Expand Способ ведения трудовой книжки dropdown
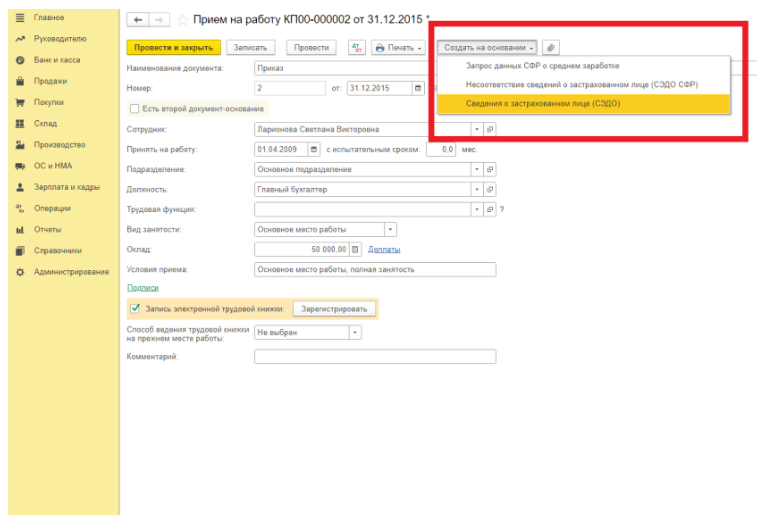This screenshot has width=757, height=519. [355, 332]
